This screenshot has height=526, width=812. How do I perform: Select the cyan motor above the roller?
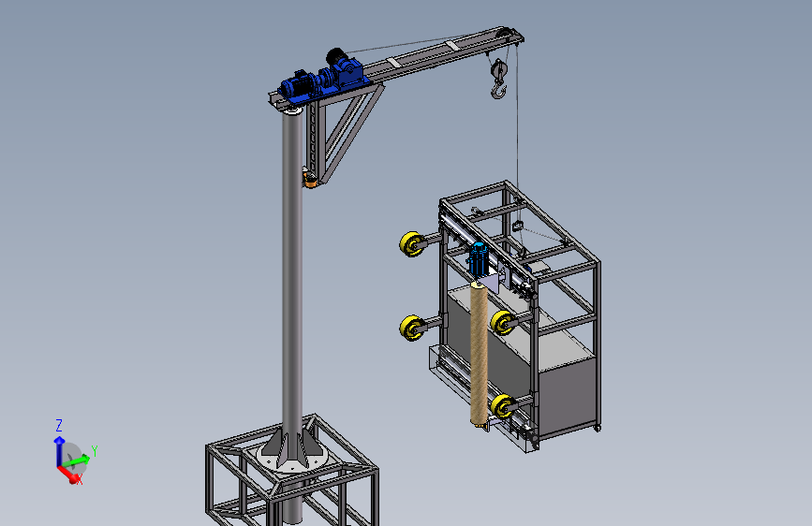478,259
